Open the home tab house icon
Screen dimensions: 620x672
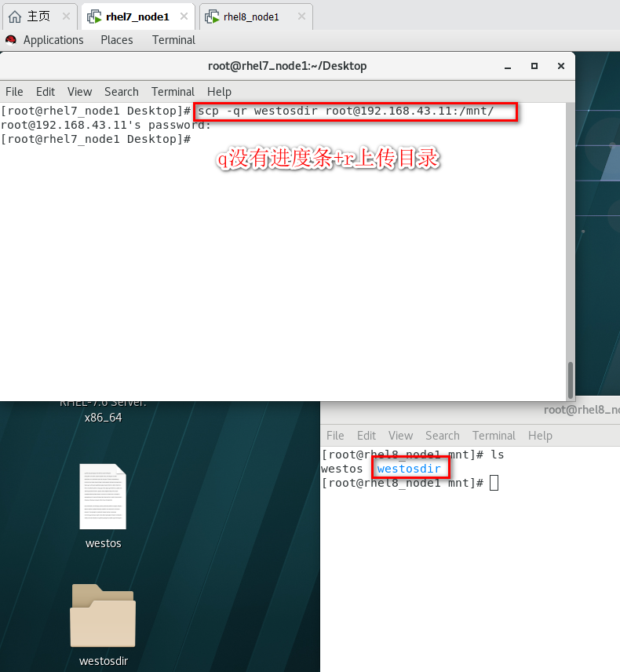click(15, 16)
